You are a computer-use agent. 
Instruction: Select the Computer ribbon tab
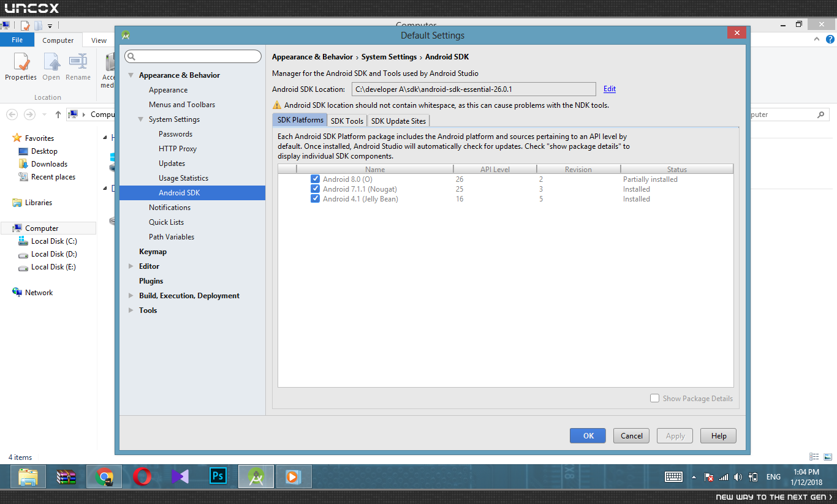tap(58, 40)
